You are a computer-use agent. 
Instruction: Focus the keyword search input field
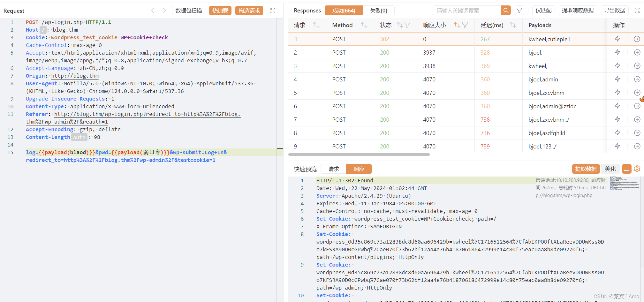coord(467,10)
